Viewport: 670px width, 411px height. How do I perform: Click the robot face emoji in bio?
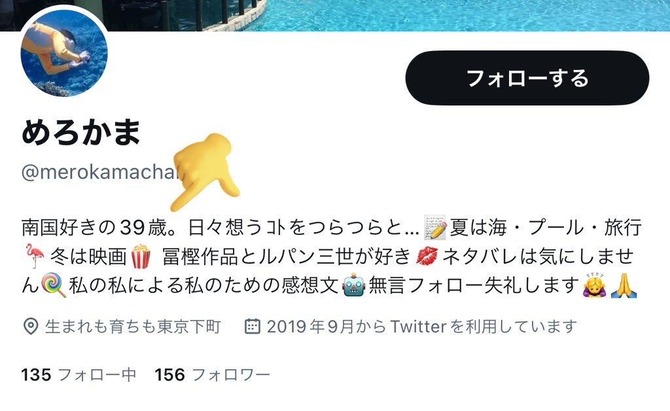[354, 285]
